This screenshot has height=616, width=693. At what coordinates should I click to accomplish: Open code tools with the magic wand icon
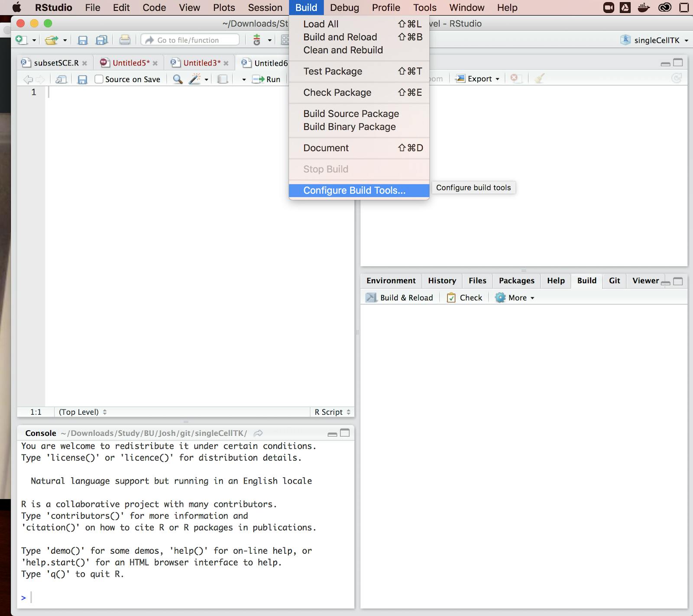coord(195,79)
